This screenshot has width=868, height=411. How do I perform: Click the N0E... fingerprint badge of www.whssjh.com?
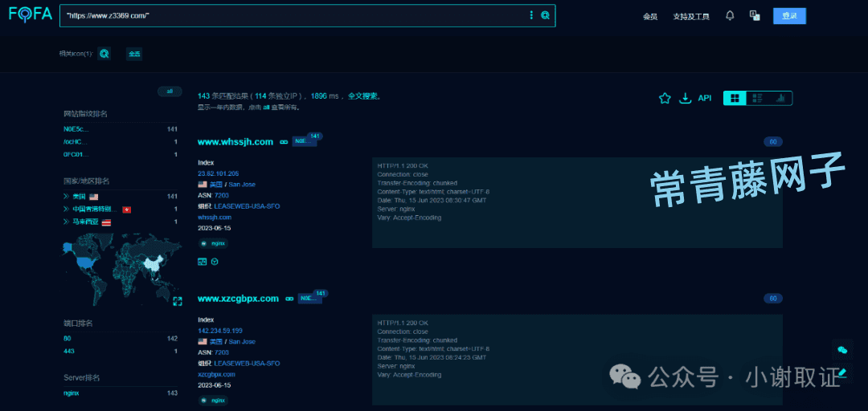point(305,141)
